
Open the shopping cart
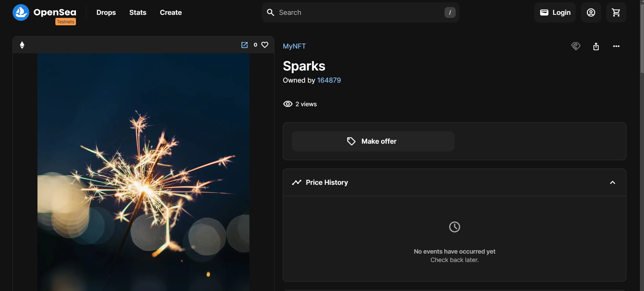coord(616,12)
